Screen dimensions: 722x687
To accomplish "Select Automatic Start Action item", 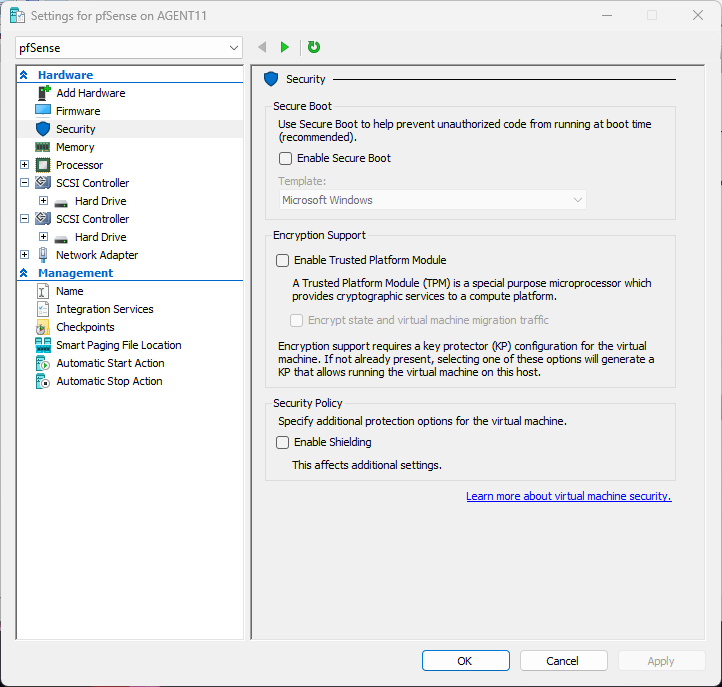I will tap(110, 363).
